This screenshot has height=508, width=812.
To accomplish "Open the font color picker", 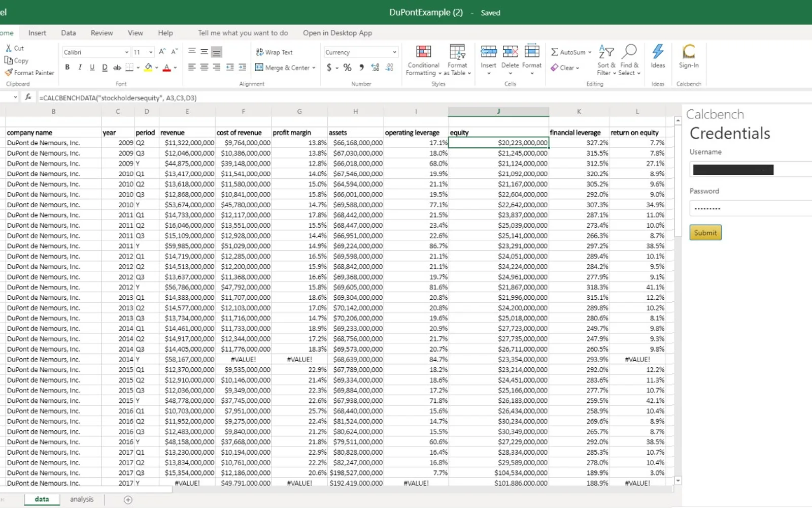I will [x=175, y=68].
